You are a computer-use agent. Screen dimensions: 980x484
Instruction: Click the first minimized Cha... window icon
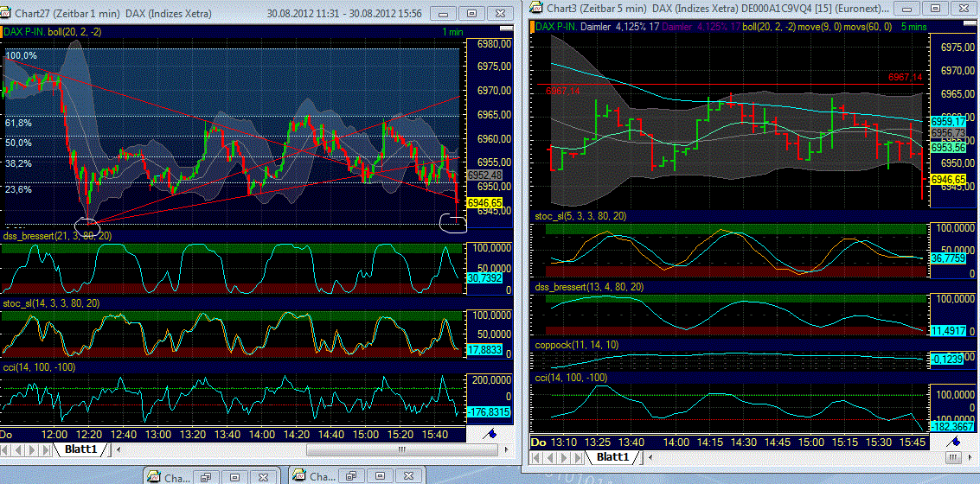154,476
